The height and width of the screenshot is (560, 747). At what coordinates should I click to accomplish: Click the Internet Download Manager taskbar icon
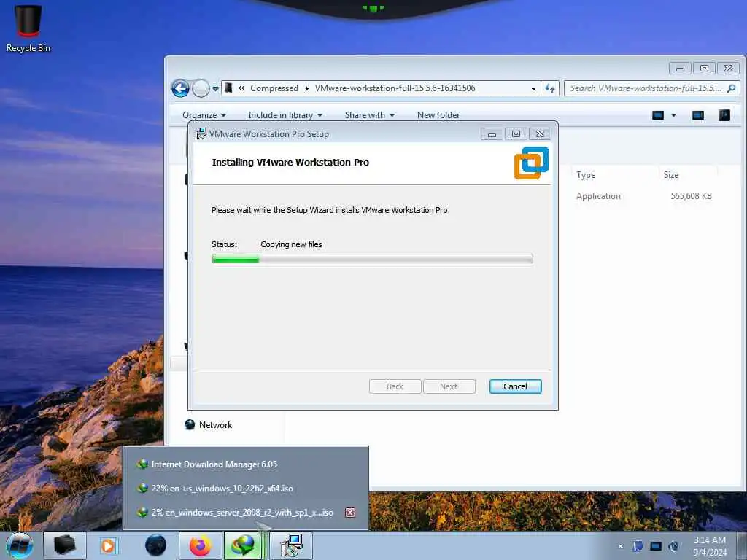(244, 545)
